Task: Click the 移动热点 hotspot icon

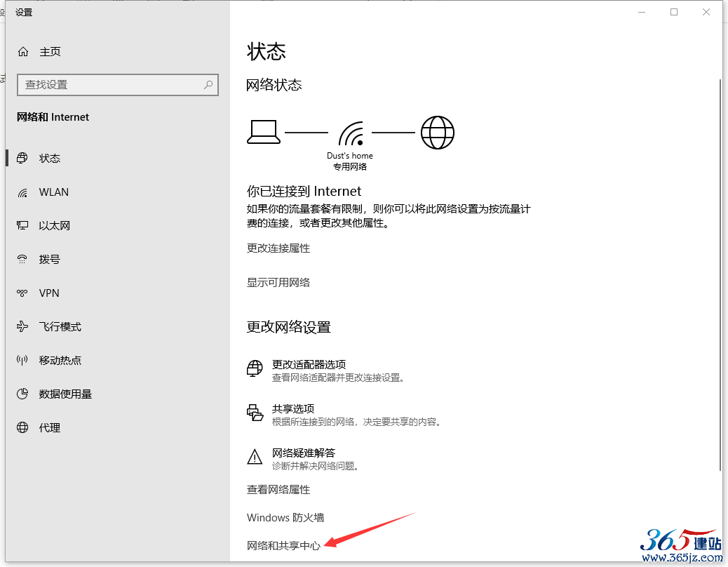Action: [23, 361]
